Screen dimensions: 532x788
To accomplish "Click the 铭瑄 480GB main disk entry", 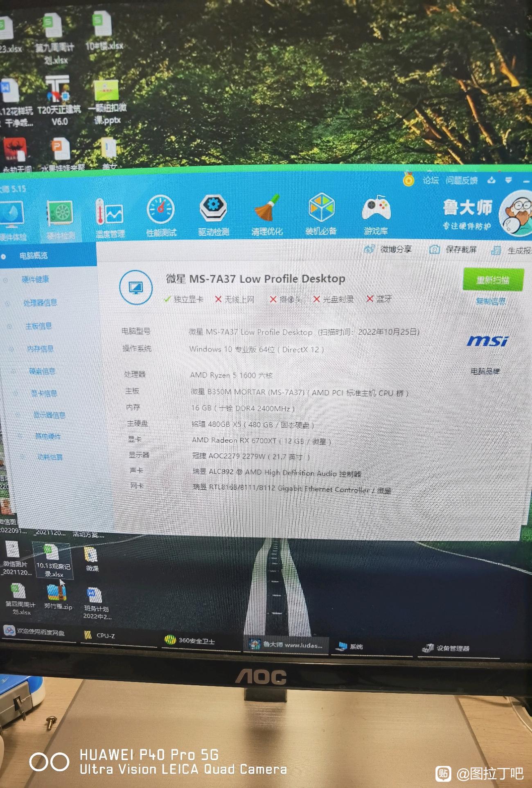I will (253, 425).
